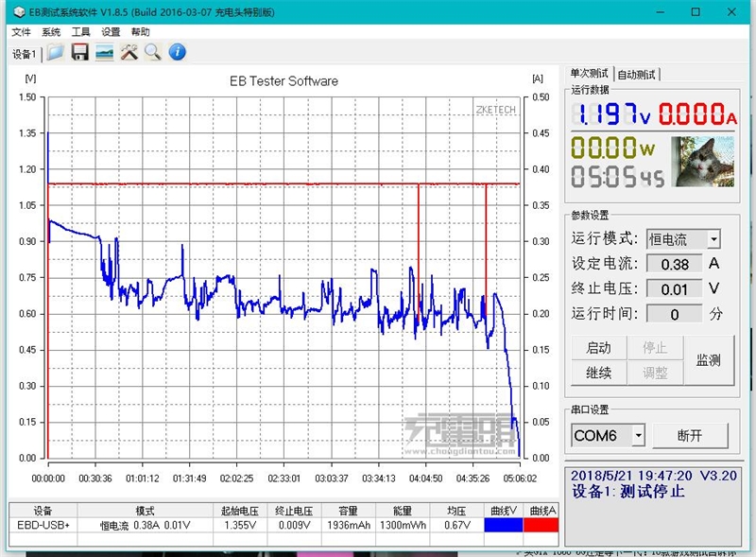This screenshot has width=756, height=557.
Task: Click the 能量 column header
Action: coord(403,510)
